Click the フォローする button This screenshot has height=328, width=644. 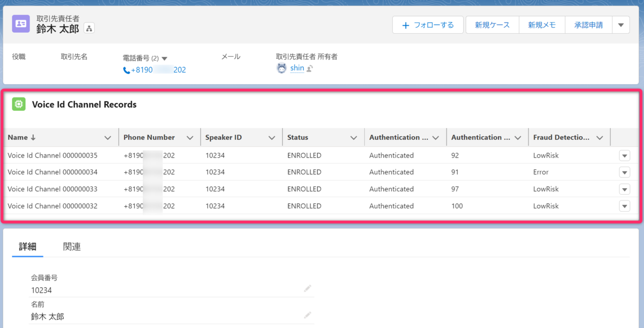[x=428, y=25]
